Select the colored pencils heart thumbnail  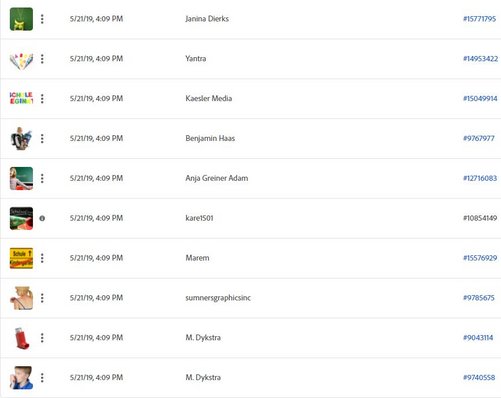[21, 61]
